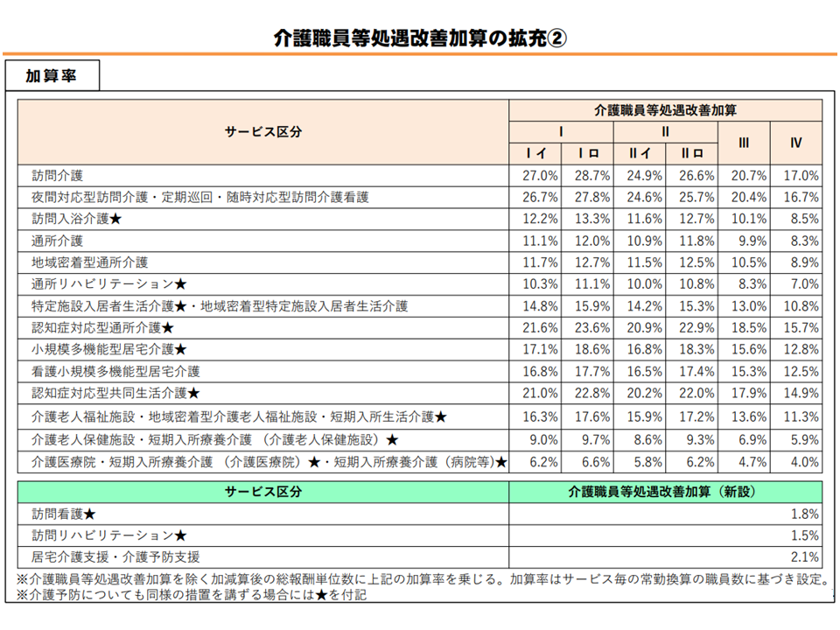Image resolution: width=840 pixels, height=630 pixels.
Task: Click the サービス区分 header in the orange table
Action: click(x=263, y=131)
